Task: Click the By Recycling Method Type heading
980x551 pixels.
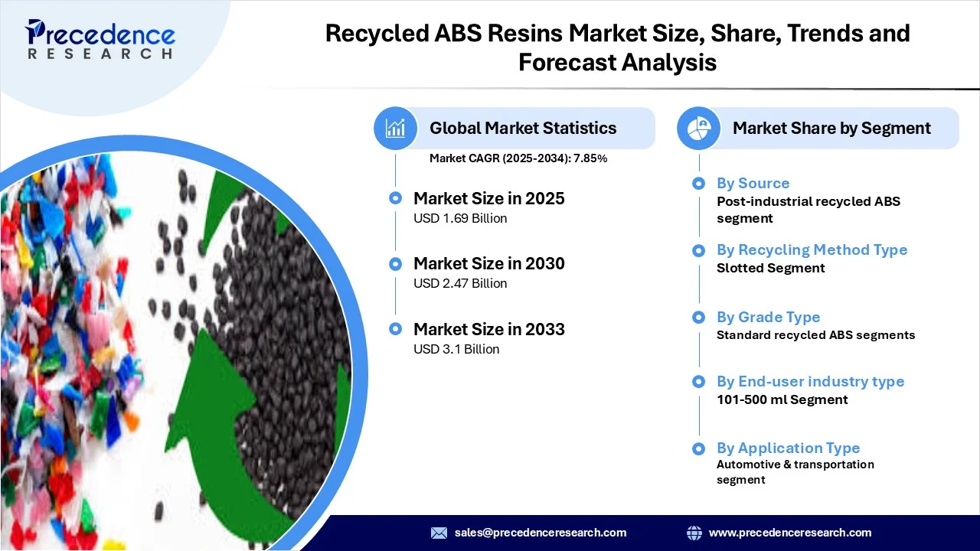Action: (x=812, y=250)
